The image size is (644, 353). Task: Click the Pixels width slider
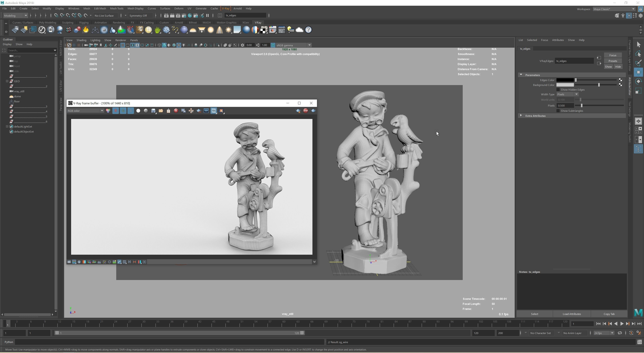[599, 106]
